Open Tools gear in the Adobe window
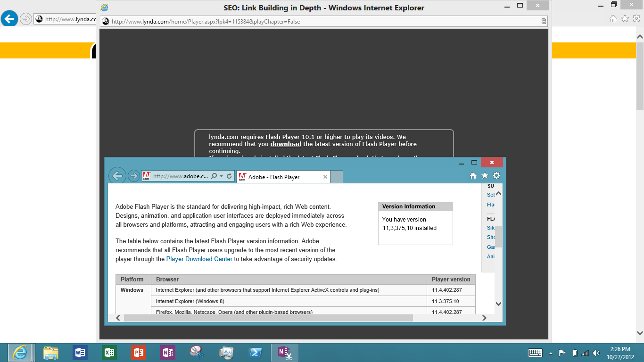 point(496,176)
